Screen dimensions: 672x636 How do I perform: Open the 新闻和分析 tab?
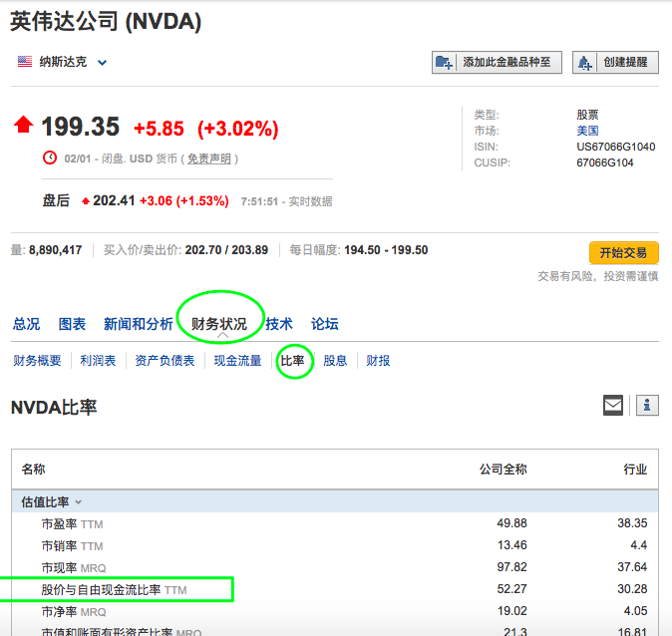tap(138, 324)
